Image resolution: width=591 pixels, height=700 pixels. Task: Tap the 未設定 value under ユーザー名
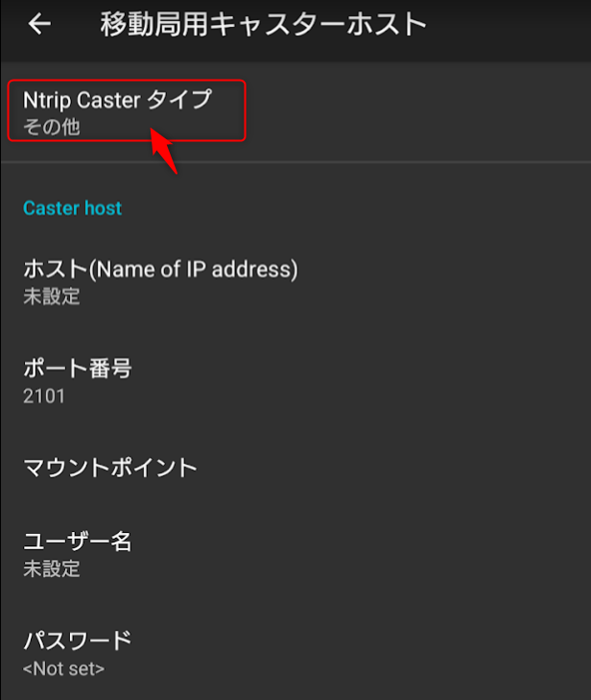point(52,569)
